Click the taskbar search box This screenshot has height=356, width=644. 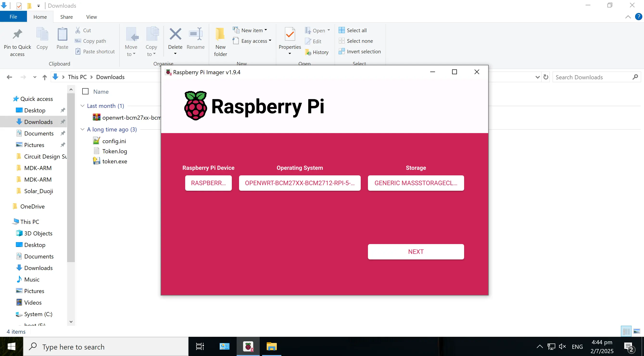[106, 347]
